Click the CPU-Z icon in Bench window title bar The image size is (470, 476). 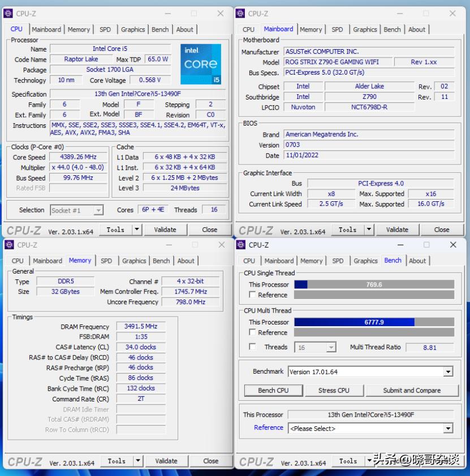[240, 245]
